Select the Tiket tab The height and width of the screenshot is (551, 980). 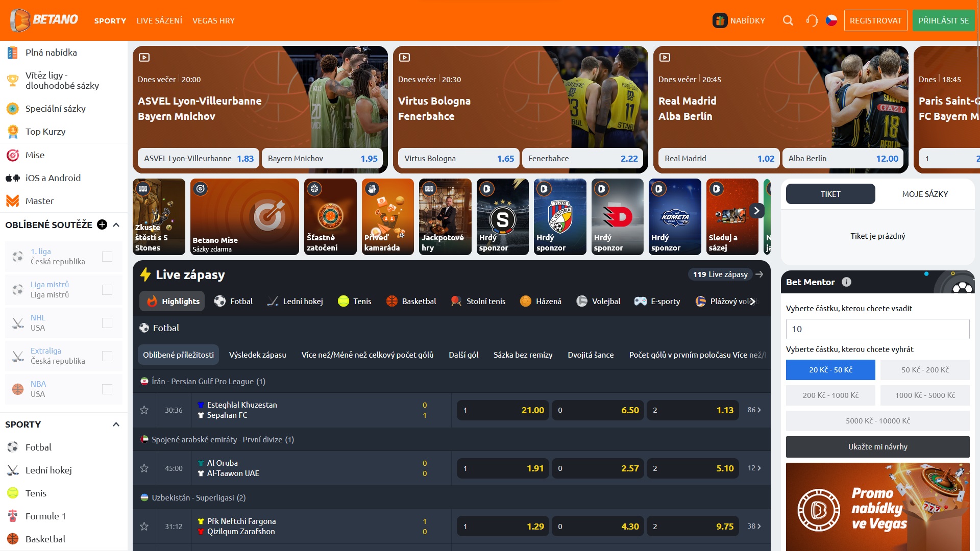[x=830, y=194]
